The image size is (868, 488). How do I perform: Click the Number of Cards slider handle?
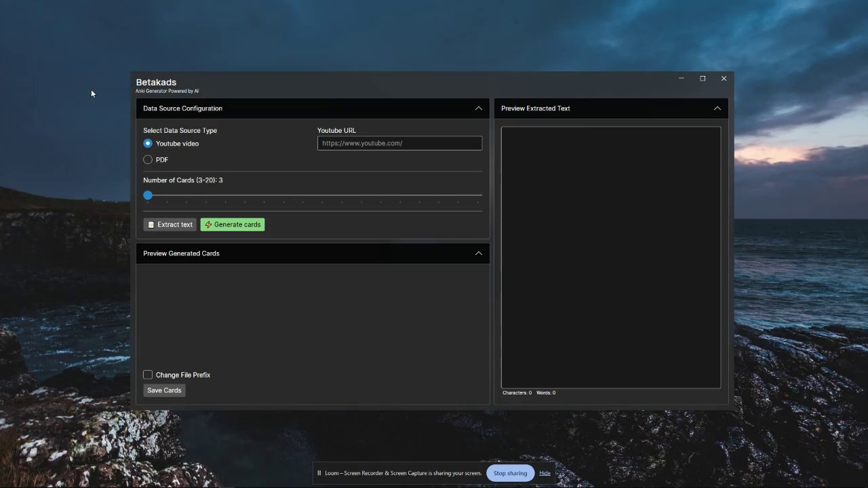point(148,195)
